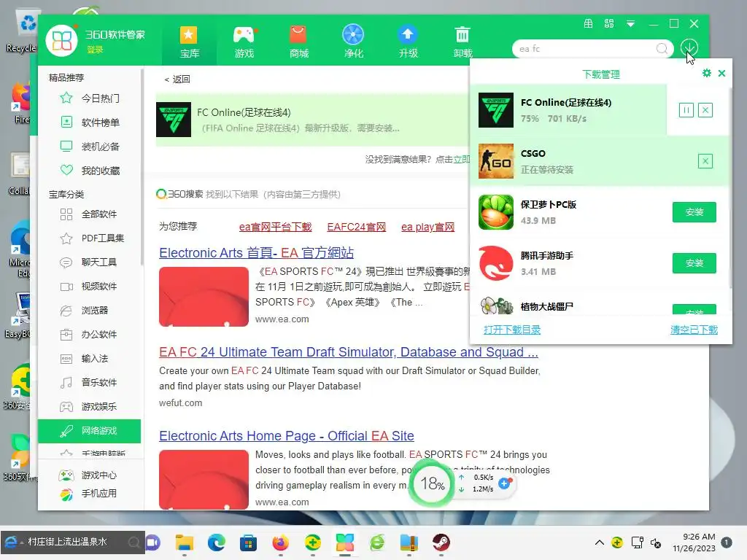Screen dimensions: 747x560
Task: Select the 游戏娱乐 category
Action: point(99,406)
